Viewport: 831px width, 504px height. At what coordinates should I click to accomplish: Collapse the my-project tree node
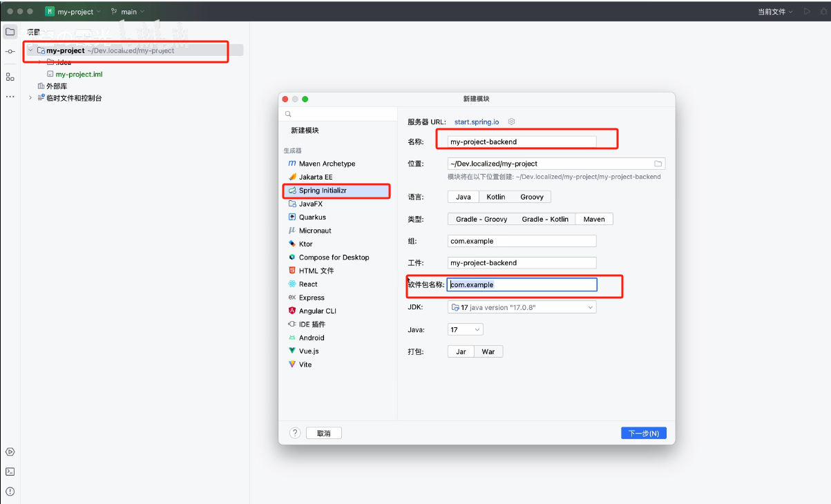pos(30,50)
